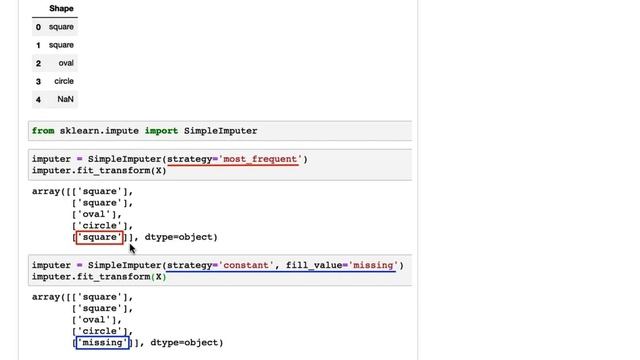Click imputed 'square' value in first output
640x360 pixels.
pos(100,237)
